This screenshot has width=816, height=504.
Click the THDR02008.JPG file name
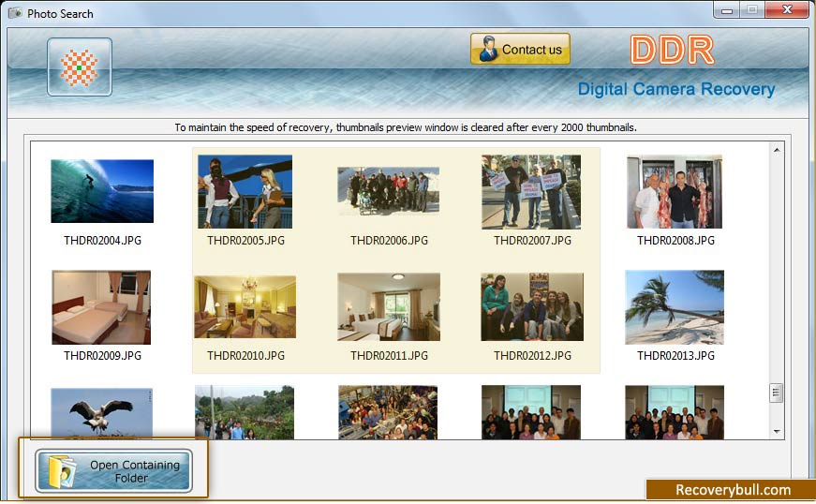pyautogui.click(x=675, y=241)
